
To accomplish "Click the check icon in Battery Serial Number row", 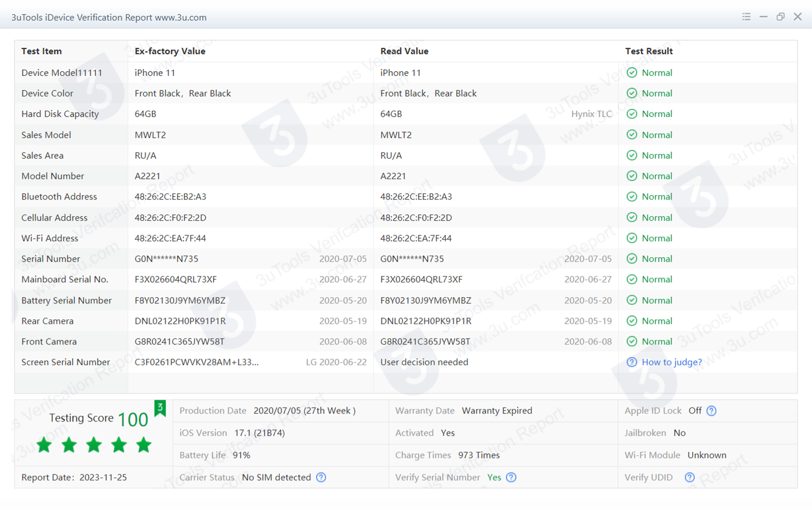I will 631,300.
